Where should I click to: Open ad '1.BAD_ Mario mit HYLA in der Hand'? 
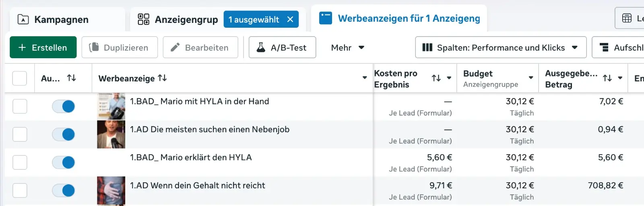click(199, 102)
